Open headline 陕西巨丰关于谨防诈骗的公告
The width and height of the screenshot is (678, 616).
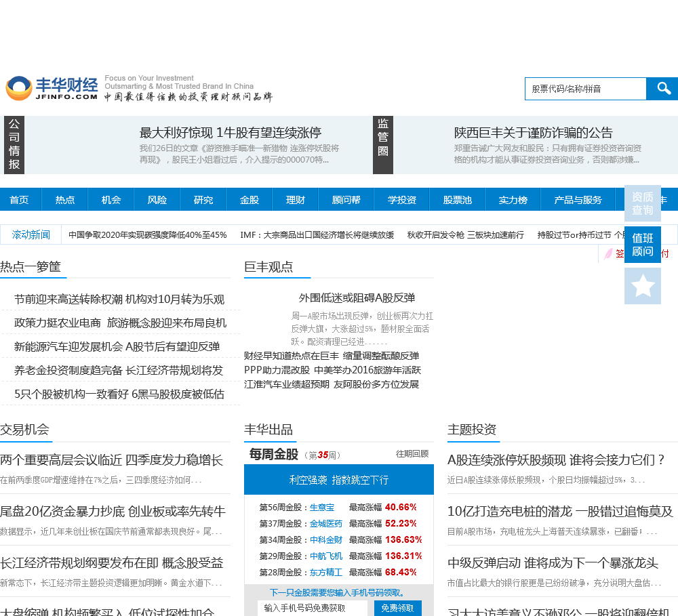pos(533,132)
